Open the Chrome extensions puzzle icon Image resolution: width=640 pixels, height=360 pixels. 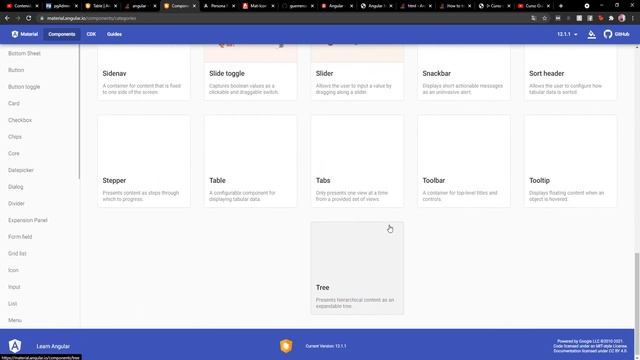tap(611, 18)
